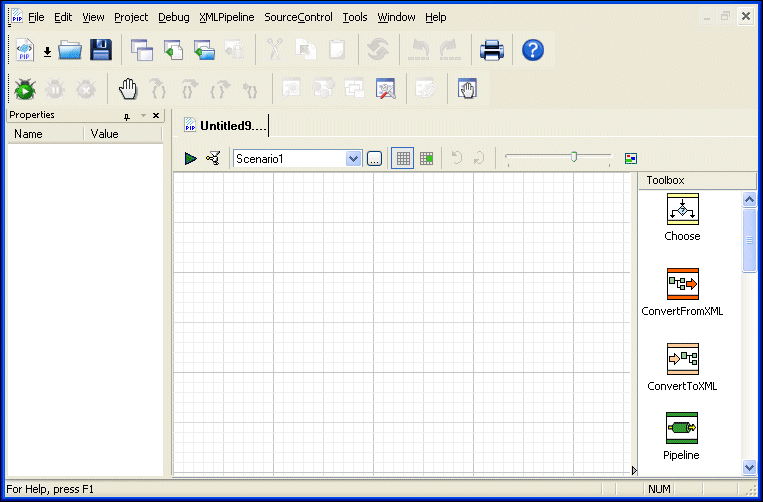Toggle the grid display button
This screenshot has width=763, height=502.
coord(402,158)
